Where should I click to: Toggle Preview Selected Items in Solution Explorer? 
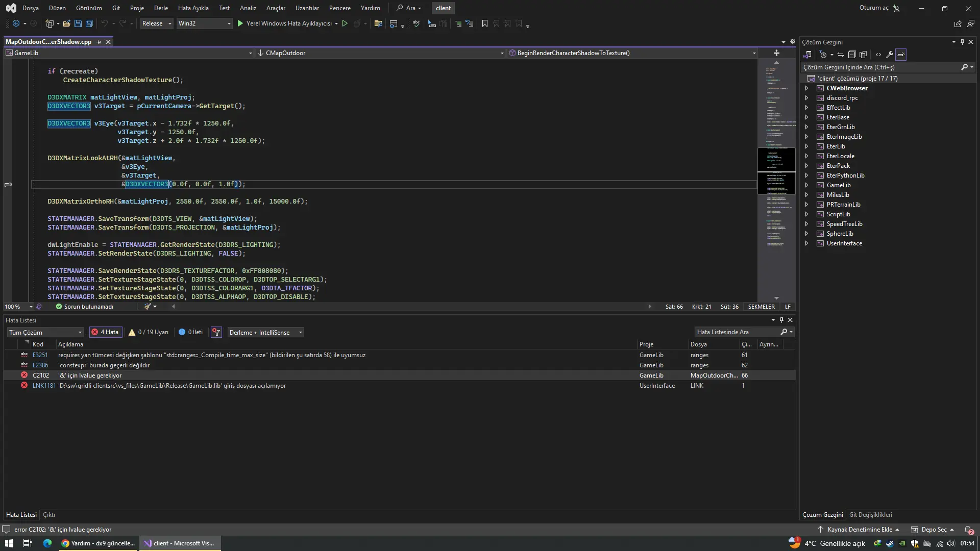click(x=901, y=55)
